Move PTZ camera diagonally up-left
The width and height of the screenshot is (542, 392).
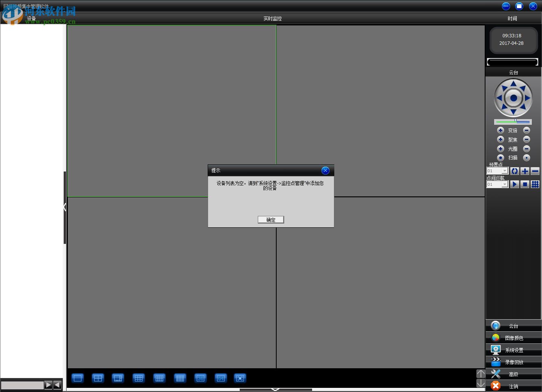coord(504,88)
